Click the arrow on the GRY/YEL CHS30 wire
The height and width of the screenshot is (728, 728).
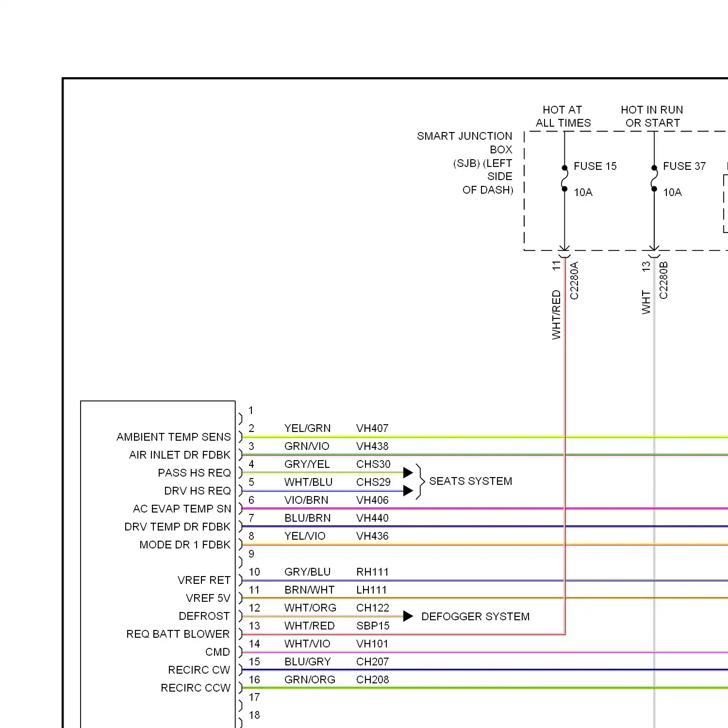point(408,473)
